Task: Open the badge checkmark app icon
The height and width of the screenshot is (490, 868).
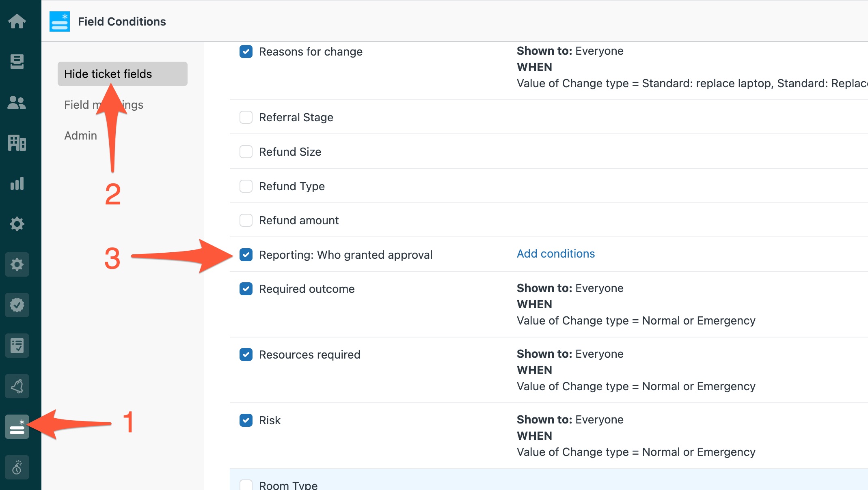Action: click(x=17, y=305)
